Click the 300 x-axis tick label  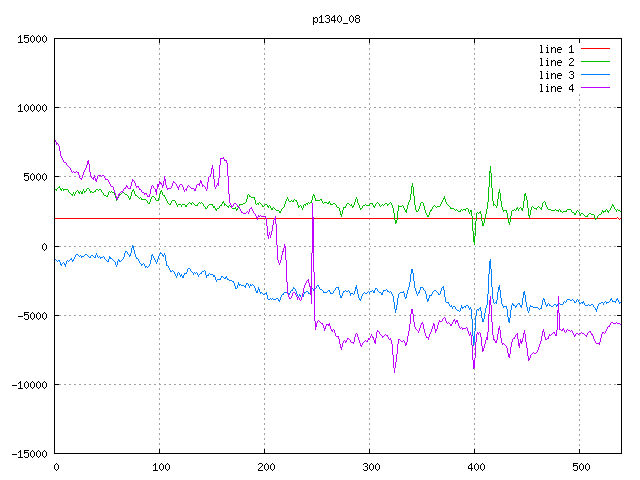click(x=369, y=467)
